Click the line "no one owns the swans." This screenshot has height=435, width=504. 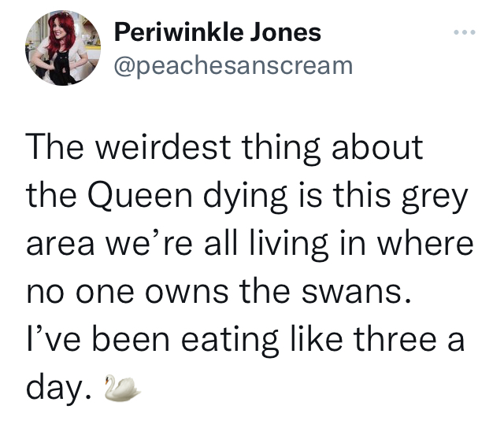(219, 292)
